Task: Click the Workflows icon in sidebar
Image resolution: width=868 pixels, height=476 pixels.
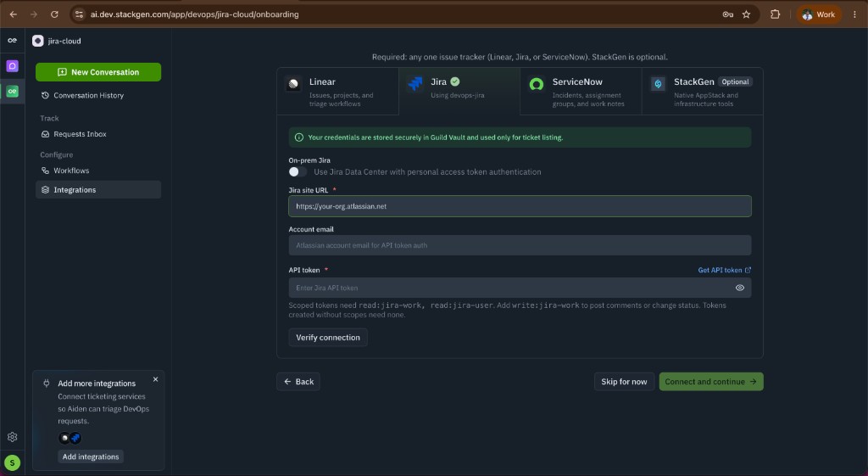Action: [x=46, y=171]
